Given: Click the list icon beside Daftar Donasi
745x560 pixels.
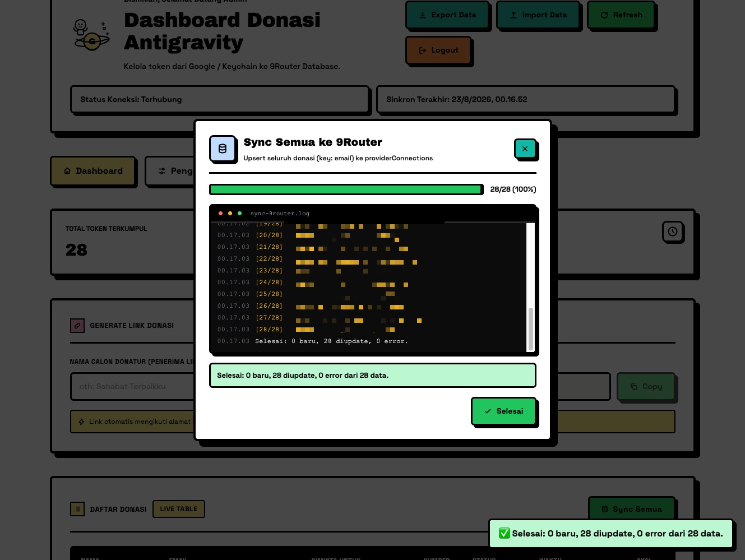Looking at the screenshot, I should click(x=77, y=509).
